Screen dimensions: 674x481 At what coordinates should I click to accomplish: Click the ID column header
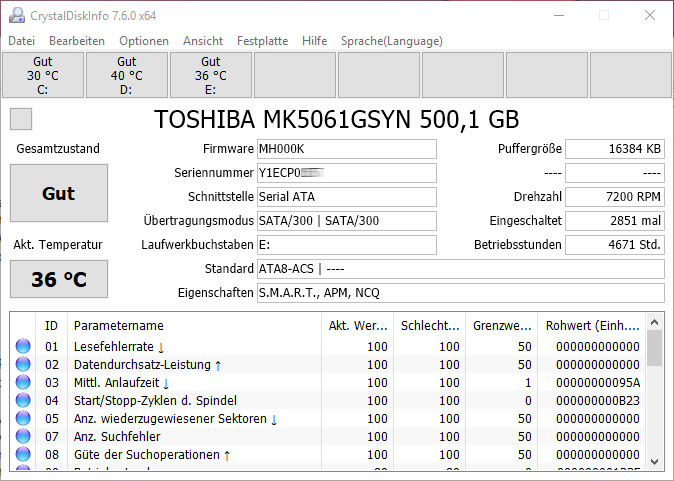(51, 325)
